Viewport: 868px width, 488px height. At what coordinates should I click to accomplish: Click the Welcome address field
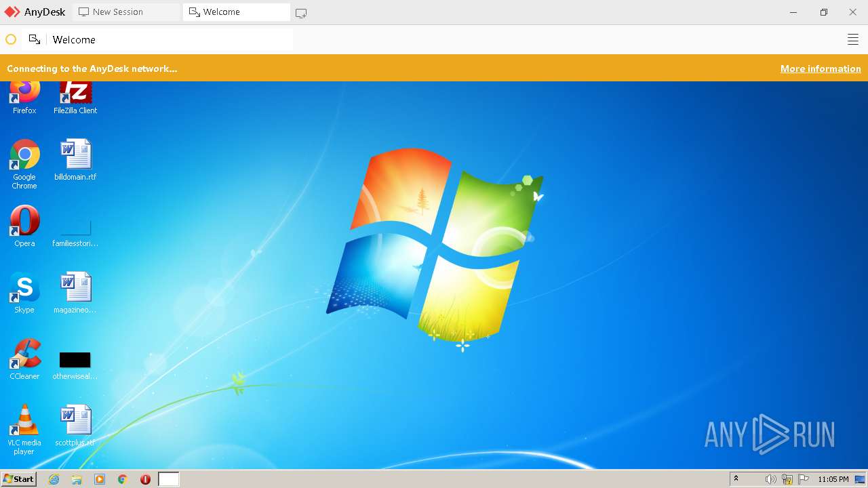[170, 39]
